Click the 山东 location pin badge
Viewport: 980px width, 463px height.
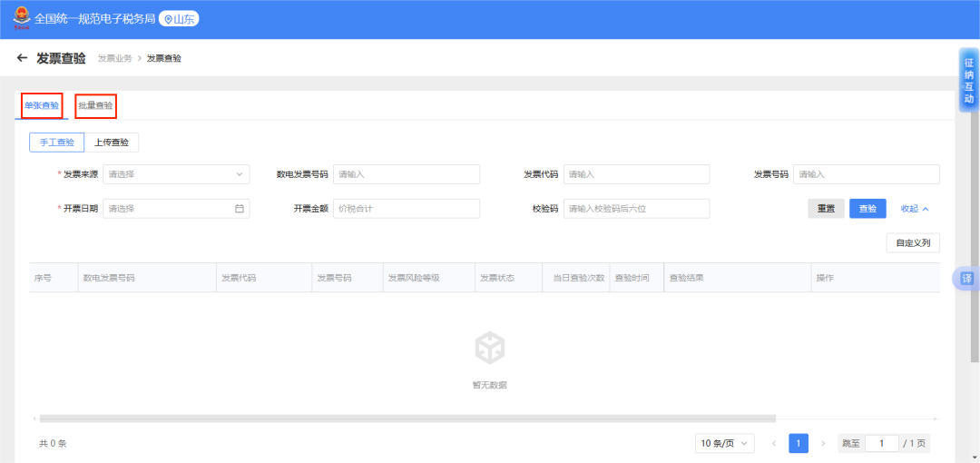pos(179,18)
